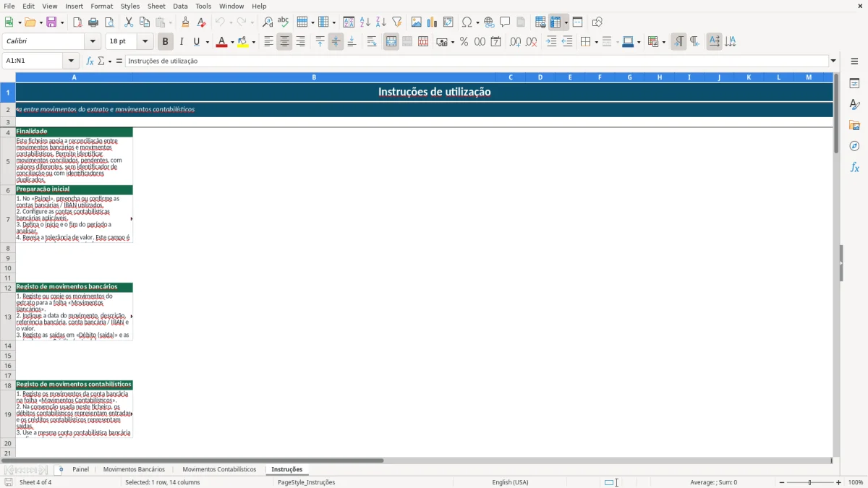Open the underline style dropdown arrow
Screen dimensions: 868x488
coord(208,42)
